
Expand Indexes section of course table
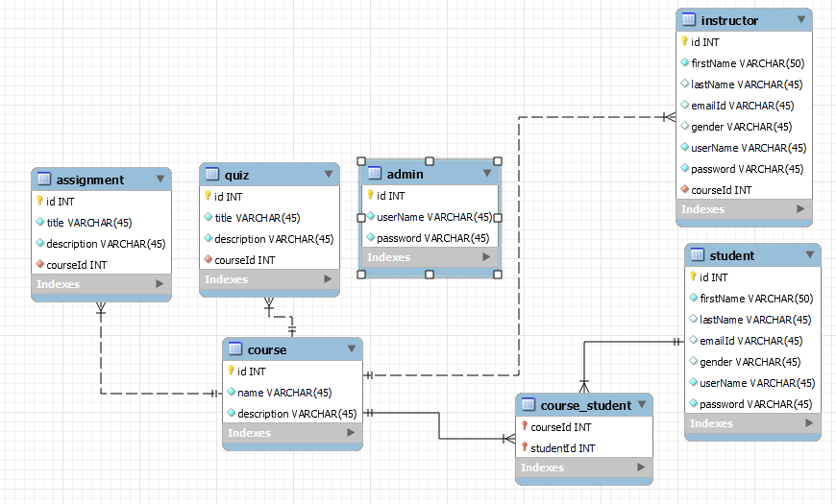tap(351, 433)
